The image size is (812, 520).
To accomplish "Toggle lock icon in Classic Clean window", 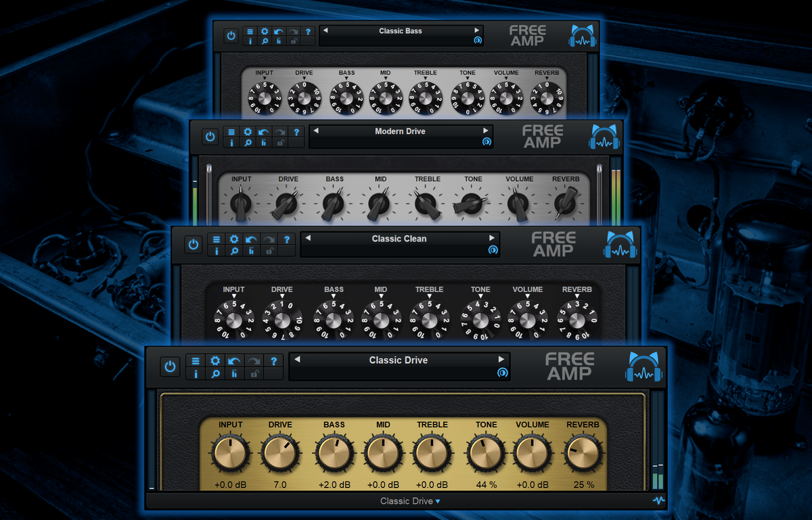I will click(x=269, y=251).
